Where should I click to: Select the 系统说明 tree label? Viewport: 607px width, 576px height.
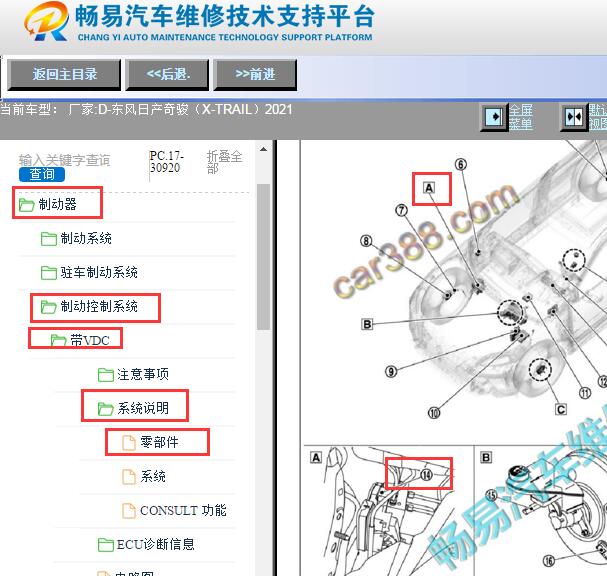click(143, 408)
